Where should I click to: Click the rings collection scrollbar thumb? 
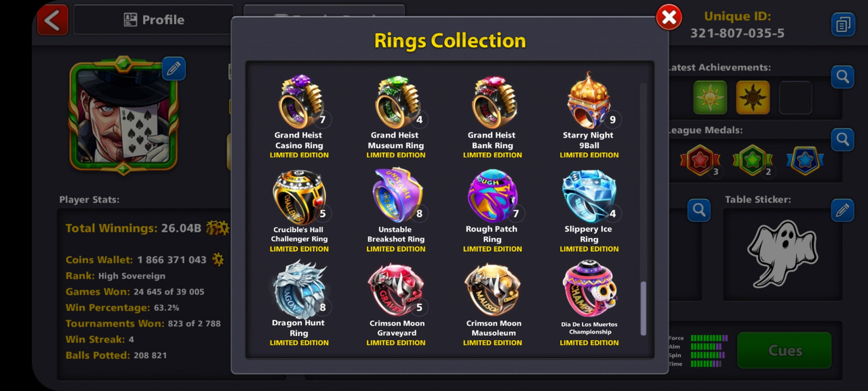[x=644, y=308]
